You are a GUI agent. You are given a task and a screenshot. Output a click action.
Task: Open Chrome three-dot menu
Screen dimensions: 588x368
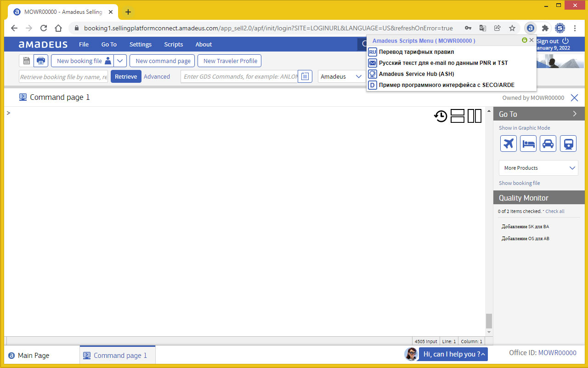pyautogui.click(x=575, y=28)
